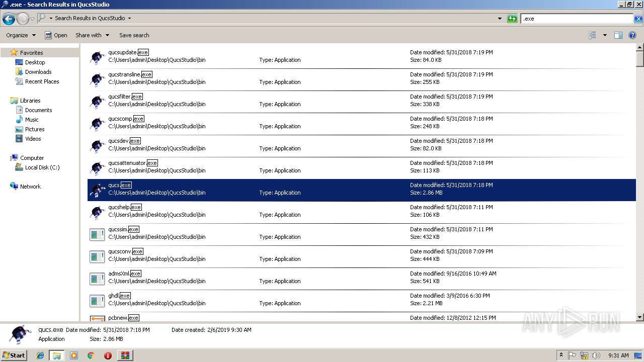
Task: Click the qucsdev.exe application icon
Action: (97, 146)
